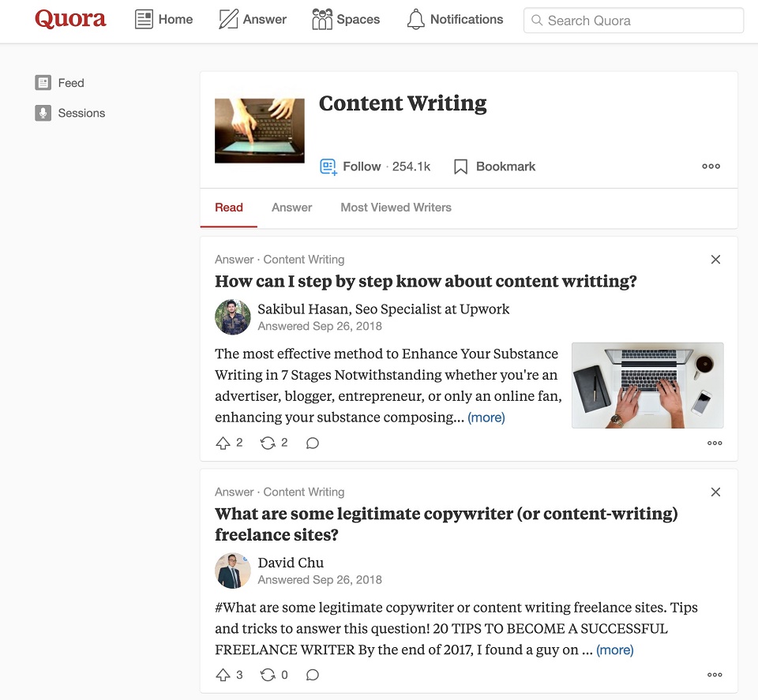Click the Search Quora field

(633, 21)
